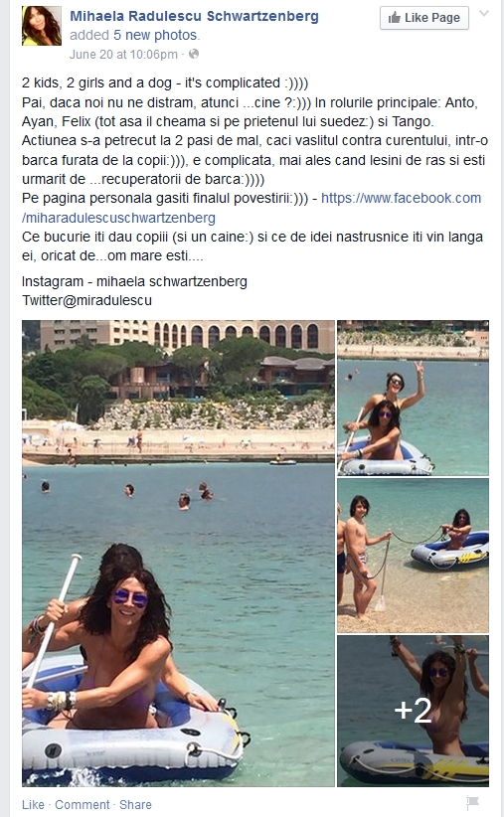Expand the post options chevron
The image size is (504, 817).
pyautogui.click(x=484, y=14)
